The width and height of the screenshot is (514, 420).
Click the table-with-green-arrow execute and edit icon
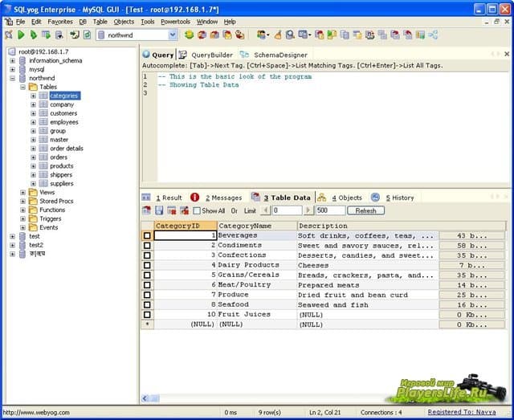point(47,35)
